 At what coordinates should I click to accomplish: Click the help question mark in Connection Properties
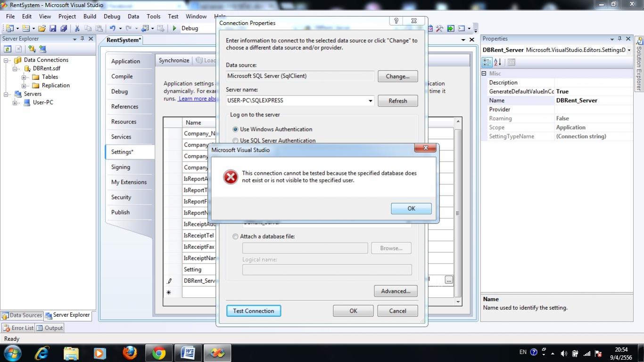[396, 21]
